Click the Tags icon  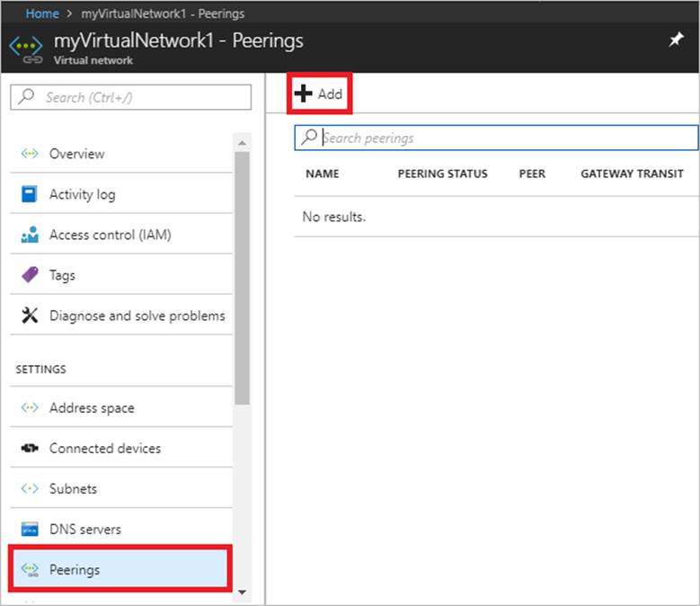30,276
